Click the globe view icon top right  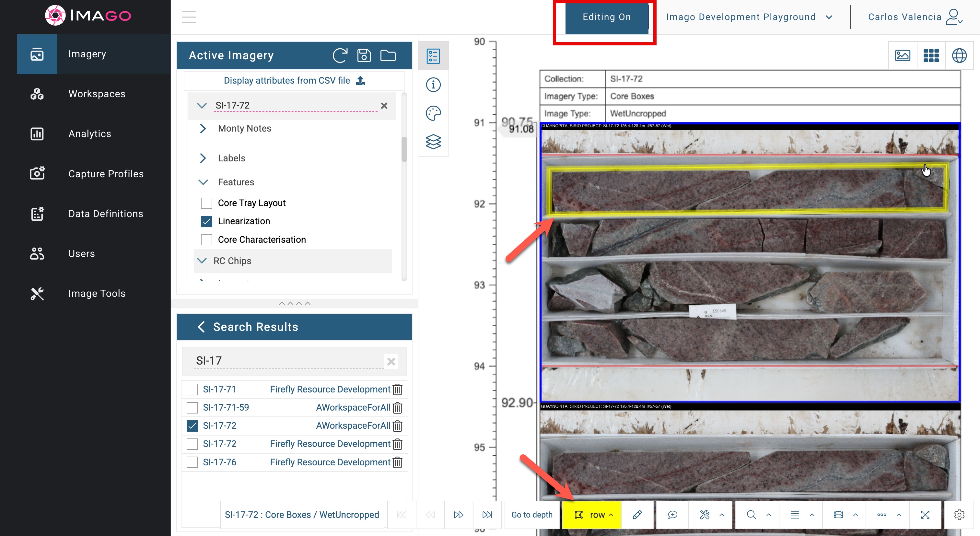[960, 55]
